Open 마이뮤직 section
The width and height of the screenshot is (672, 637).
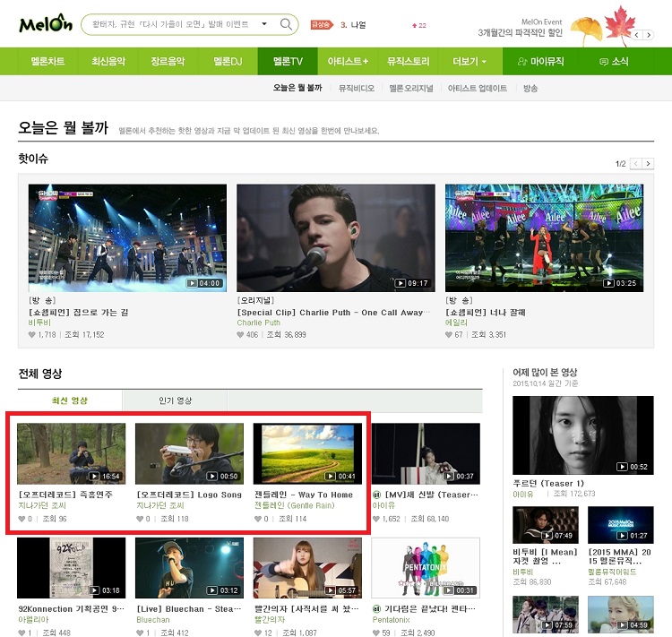540,61
